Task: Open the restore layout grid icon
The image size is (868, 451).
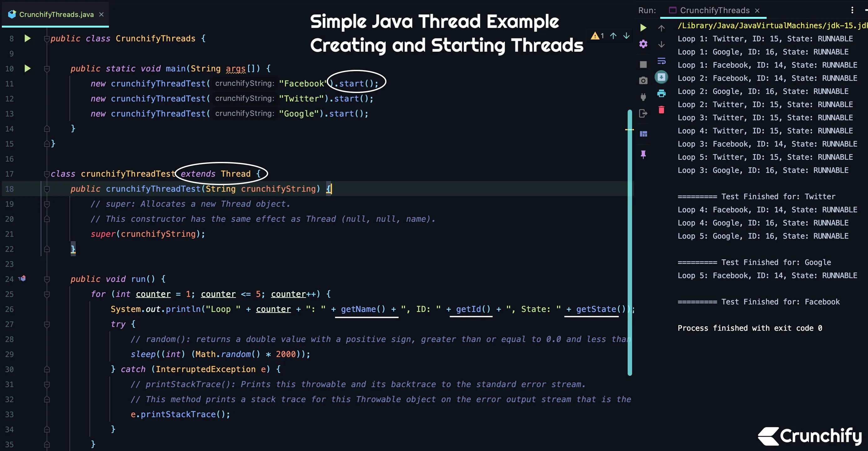Action: pyautogui.click(x=643, y=134)
